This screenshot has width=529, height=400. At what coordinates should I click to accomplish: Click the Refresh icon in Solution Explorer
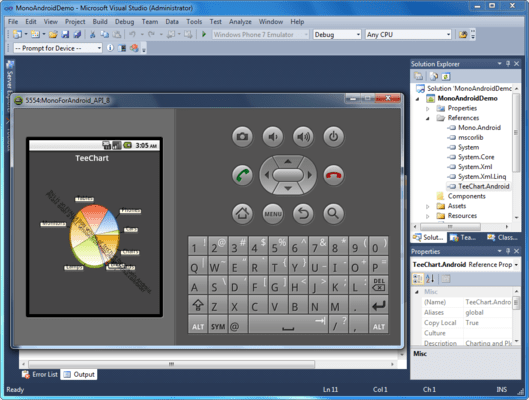point(446,77)
